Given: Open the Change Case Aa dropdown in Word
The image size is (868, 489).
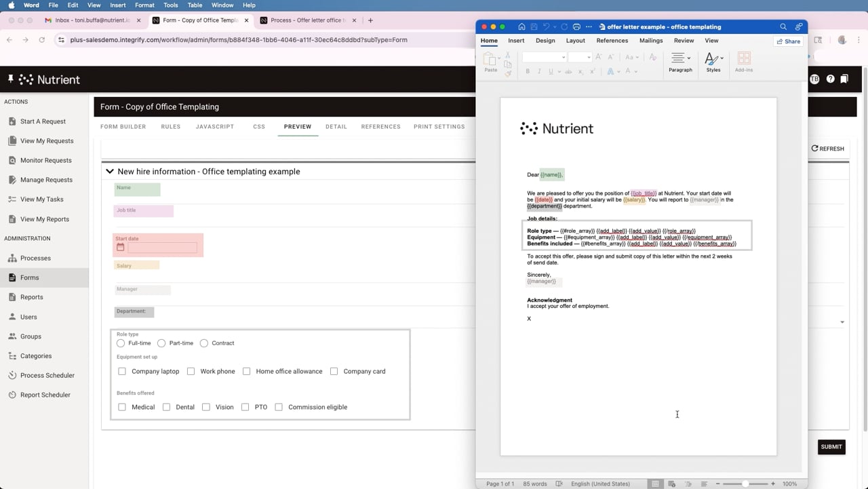Looking at the screenshot, I should tap(631, 58).
